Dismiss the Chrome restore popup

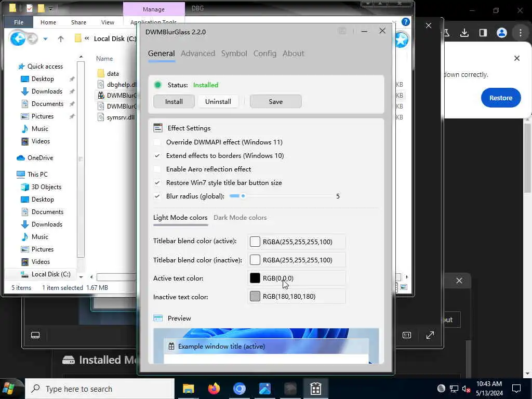tap(517, 58)
